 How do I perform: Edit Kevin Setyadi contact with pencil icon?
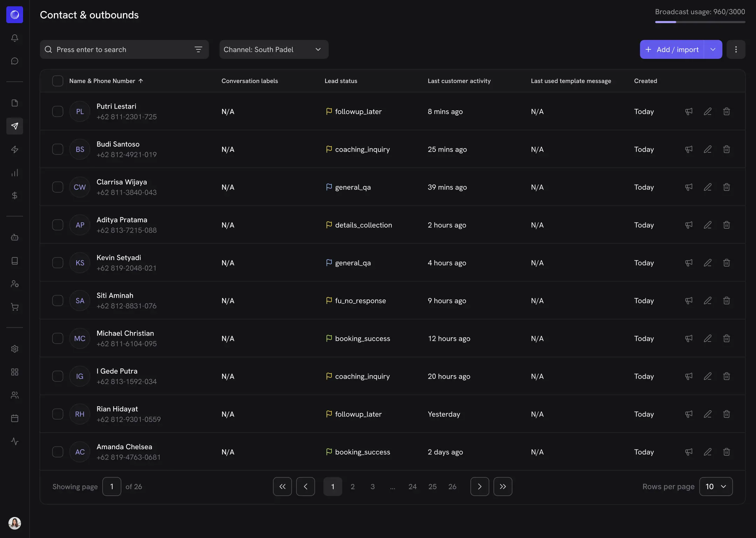click(708, 263)
